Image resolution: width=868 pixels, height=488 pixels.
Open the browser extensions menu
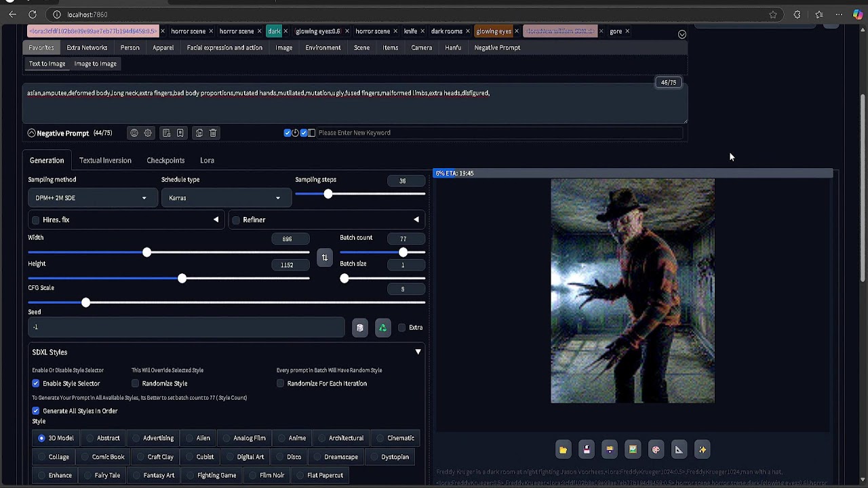click(x=797, y=14)
